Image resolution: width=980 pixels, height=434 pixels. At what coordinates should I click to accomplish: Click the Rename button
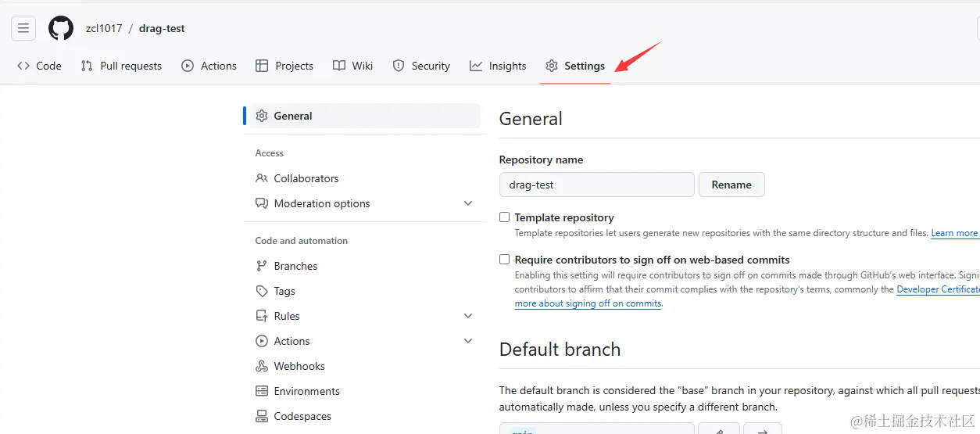(731, 185)
